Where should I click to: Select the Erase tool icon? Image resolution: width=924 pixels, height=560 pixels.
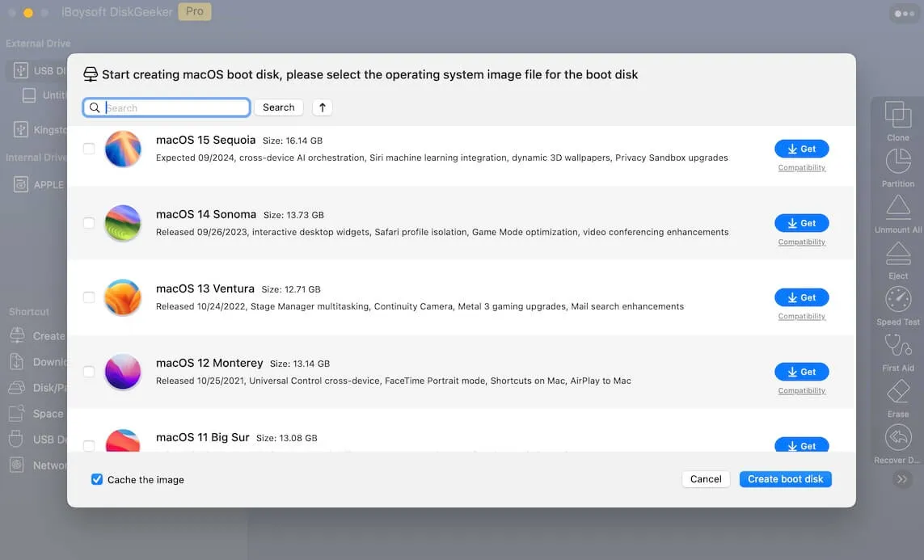897,393
